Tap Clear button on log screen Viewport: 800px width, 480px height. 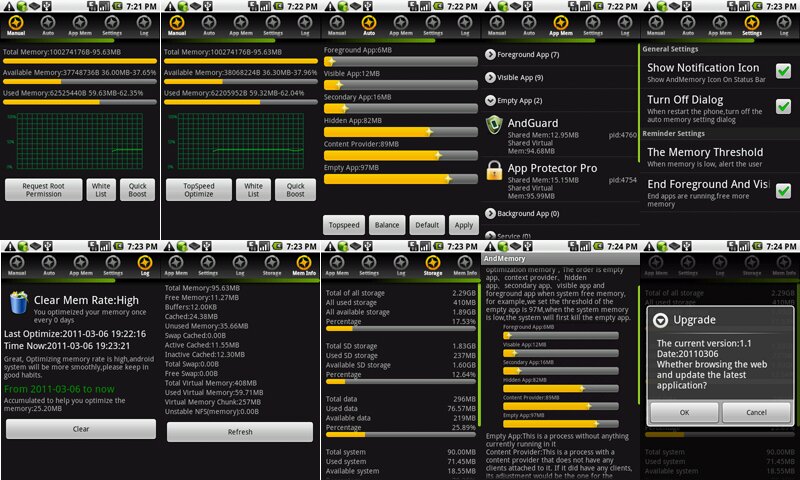(x=81, y=429)
